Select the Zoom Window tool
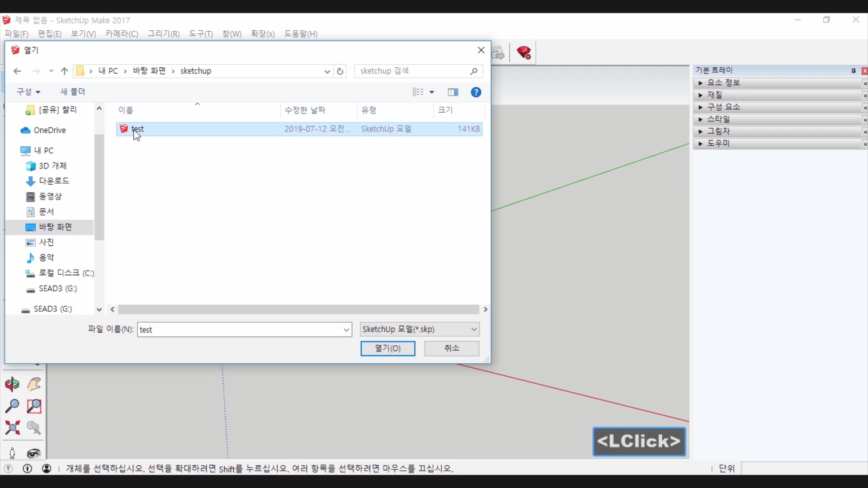This screenshot has width=868, height=488. (34, 406)
